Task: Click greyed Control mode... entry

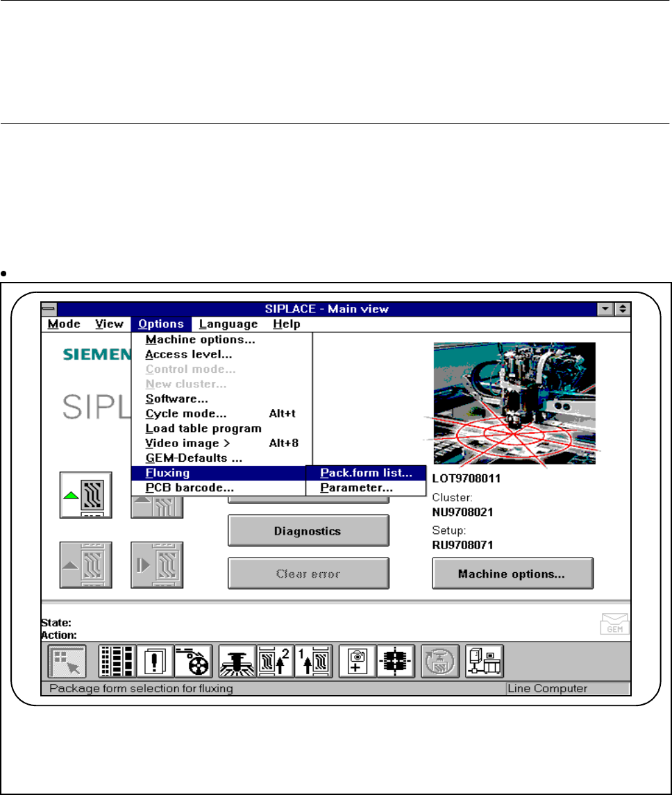Action: [x=221, y=369]
